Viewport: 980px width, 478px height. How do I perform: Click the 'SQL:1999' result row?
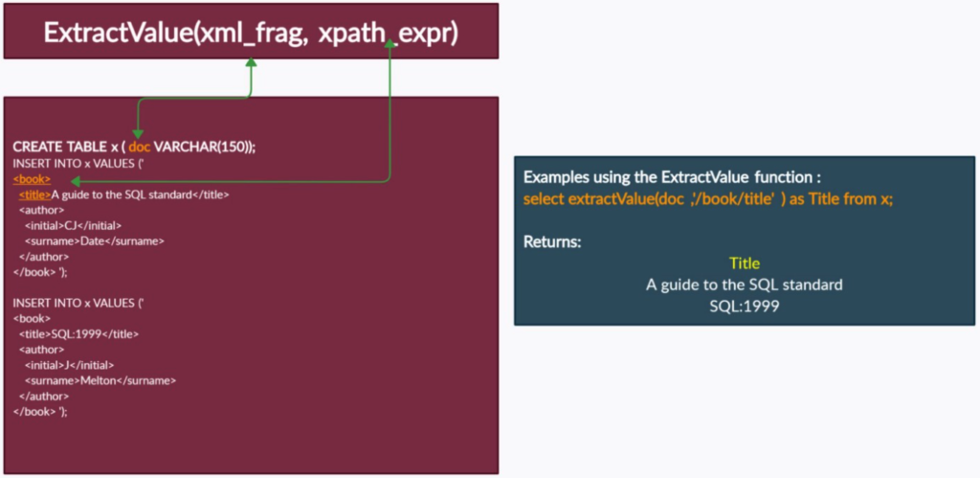[x=745, y=307]
